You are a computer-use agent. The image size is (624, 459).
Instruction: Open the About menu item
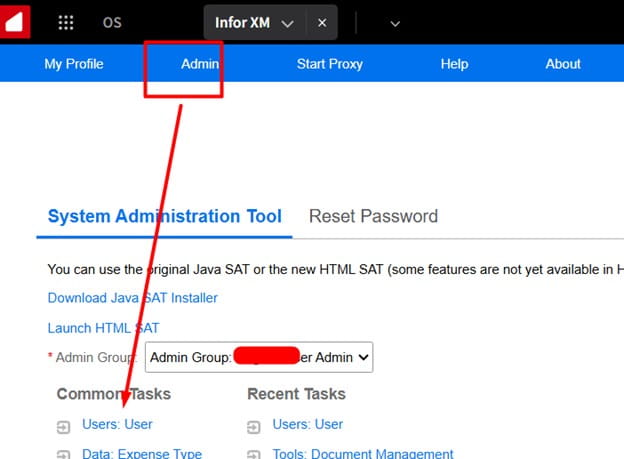[x=562, y=64]
